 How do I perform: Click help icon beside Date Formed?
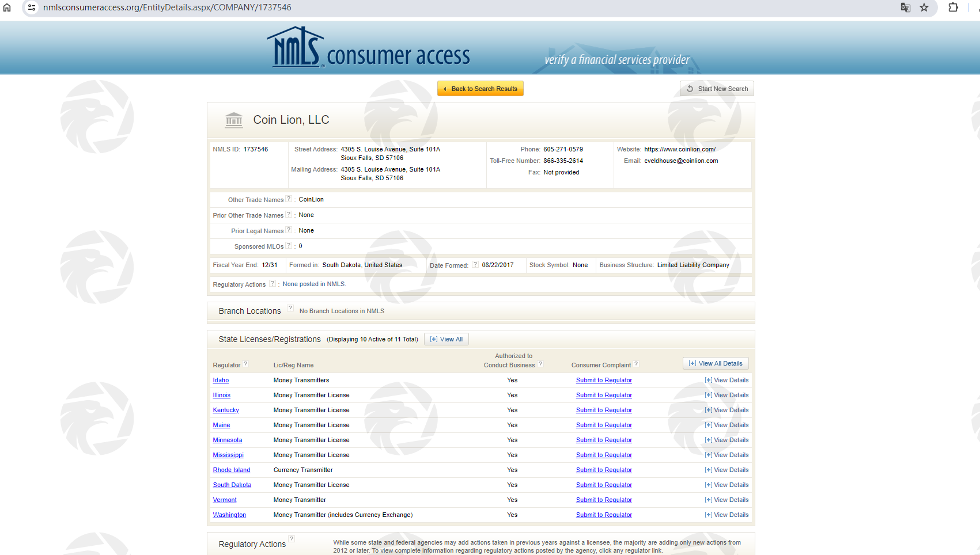pyautogui.click(x=475, y=264)
